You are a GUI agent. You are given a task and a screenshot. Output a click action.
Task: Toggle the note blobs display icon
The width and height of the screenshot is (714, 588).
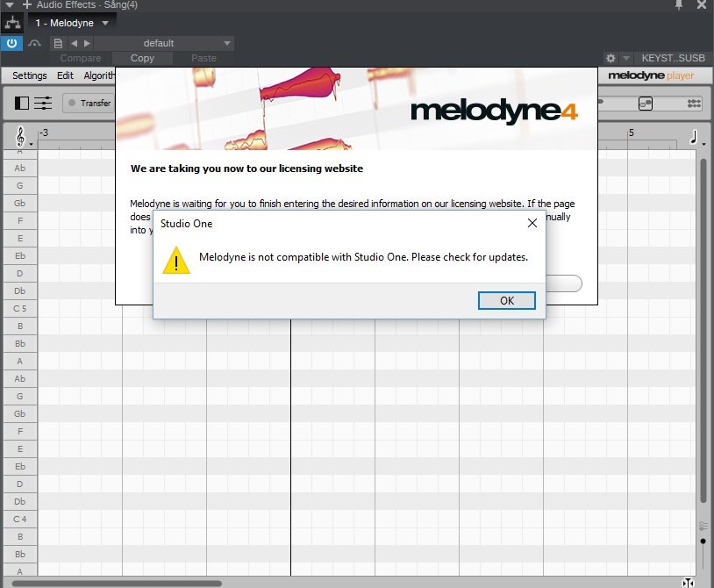pos(646,104)
